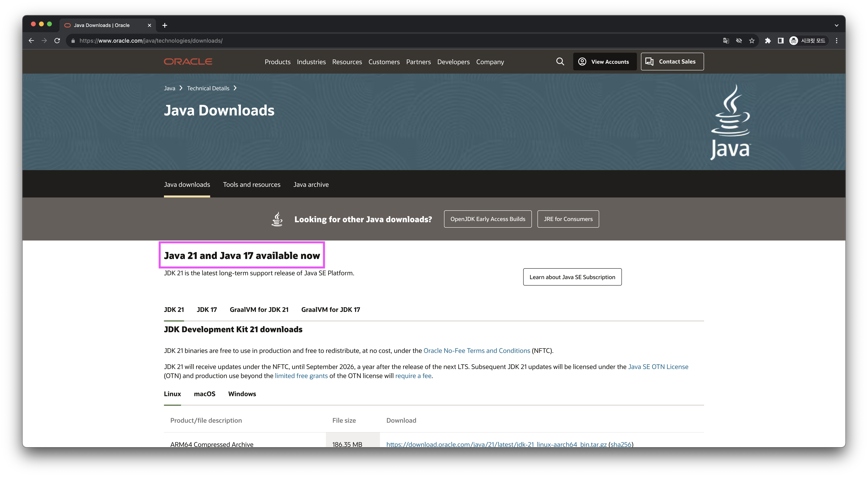Select the Java downloads section tab
The image size is (868, 477).
tap(187, 185)
